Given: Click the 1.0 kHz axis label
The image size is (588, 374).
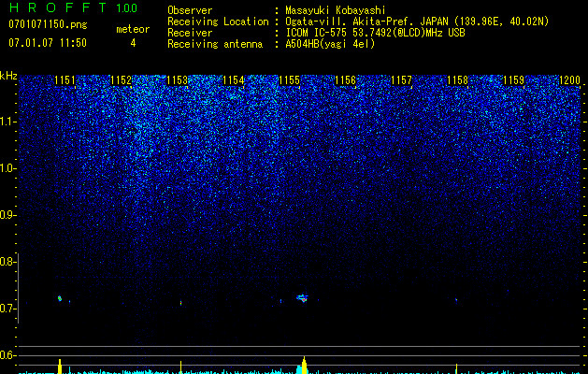Looking at the screenshot, I should click(7, 168).
